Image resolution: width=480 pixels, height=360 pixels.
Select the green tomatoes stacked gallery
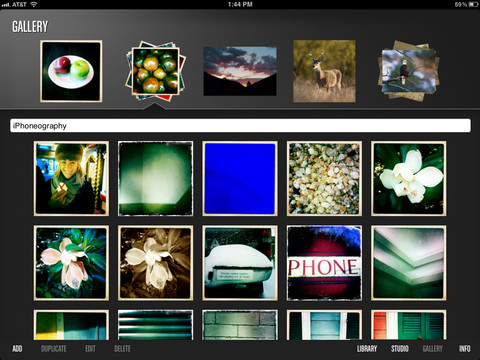(x=155, y=71)
